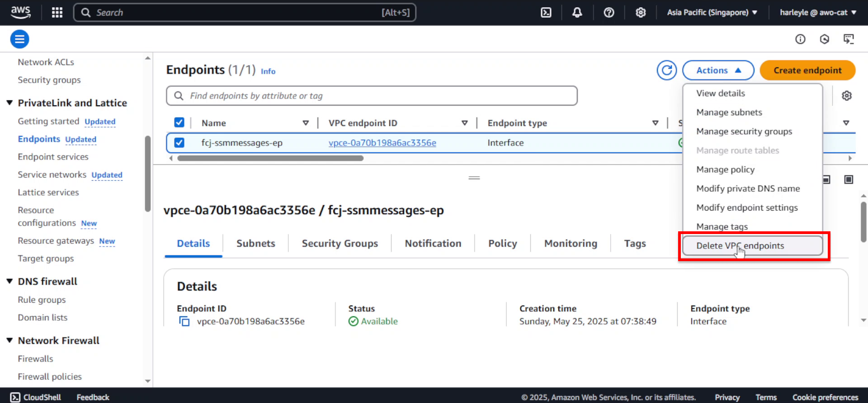Open Security groups in the sidebar
The height and width of the screenshot is (403, 868).
(49, 80)
